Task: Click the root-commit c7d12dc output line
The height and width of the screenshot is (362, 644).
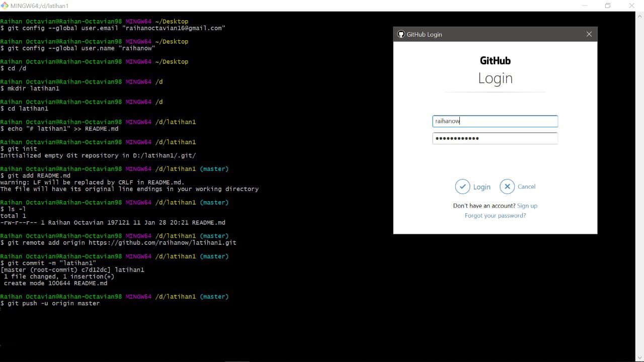Action: click(x=72, y=269)
